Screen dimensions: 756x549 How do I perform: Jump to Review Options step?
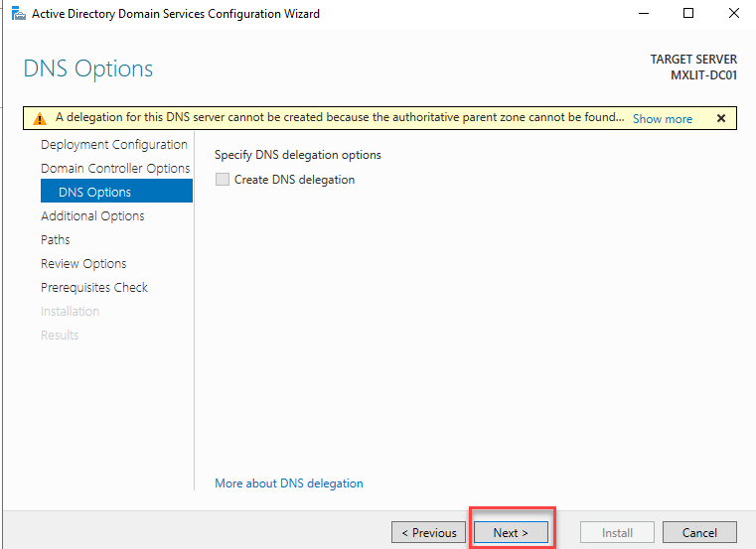(x=83, y=264)
